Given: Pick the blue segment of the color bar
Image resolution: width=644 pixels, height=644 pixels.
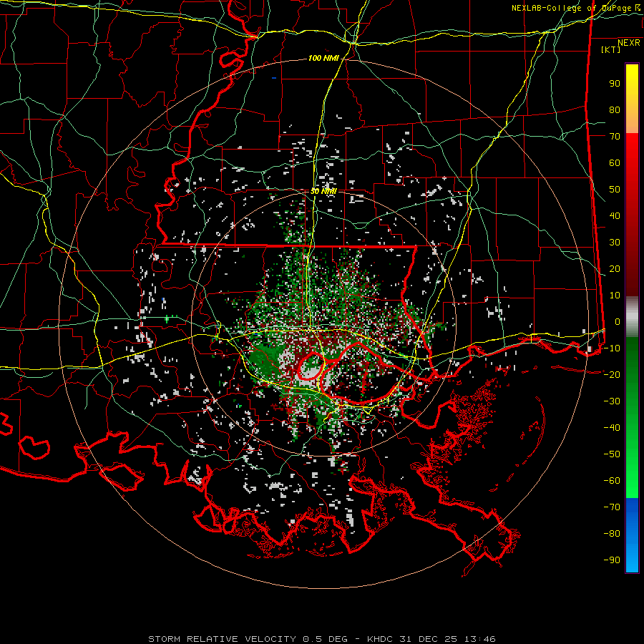Looking at the screenshot, I should 632,535.
